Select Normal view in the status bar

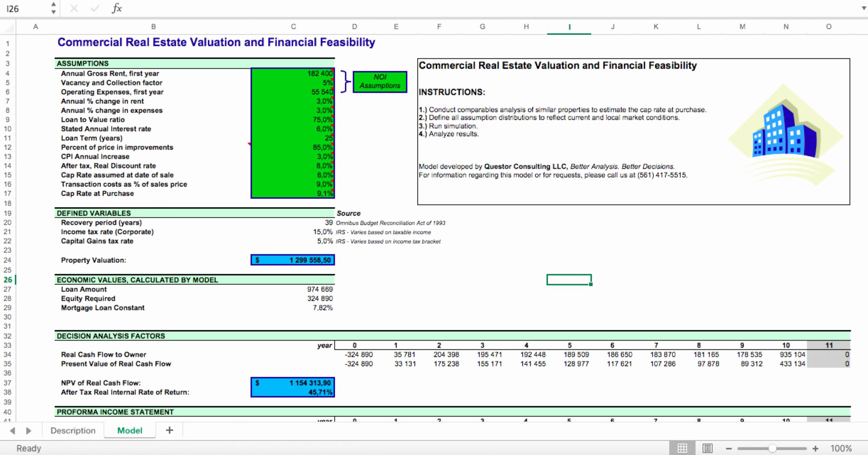point(682,448)
